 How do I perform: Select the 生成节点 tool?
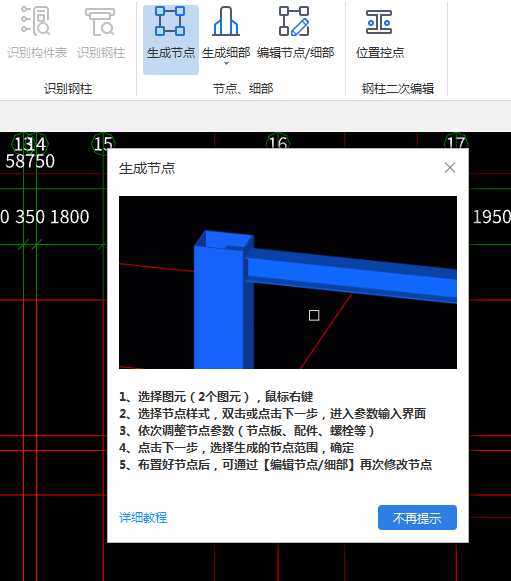pyautogui.click(x=171, y=40)
